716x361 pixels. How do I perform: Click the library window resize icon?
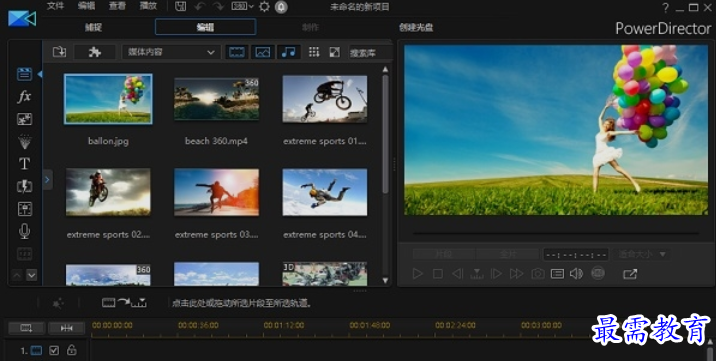click(x=335, y=52)
